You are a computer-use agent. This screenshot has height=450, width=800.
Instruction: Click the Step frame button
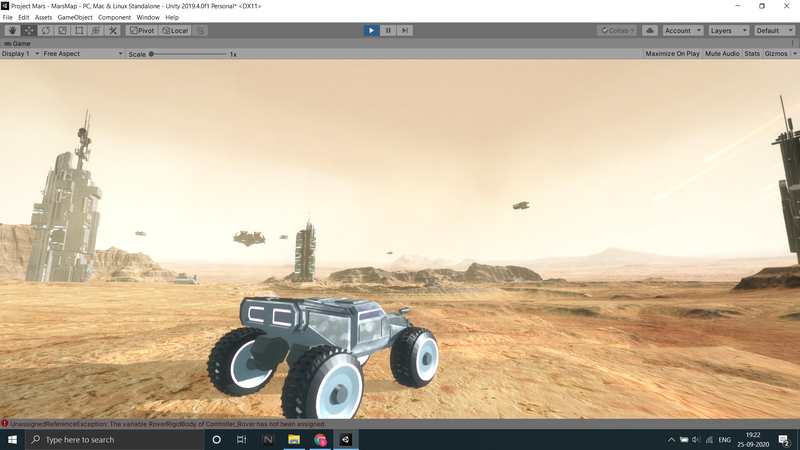tap(405, 31)
